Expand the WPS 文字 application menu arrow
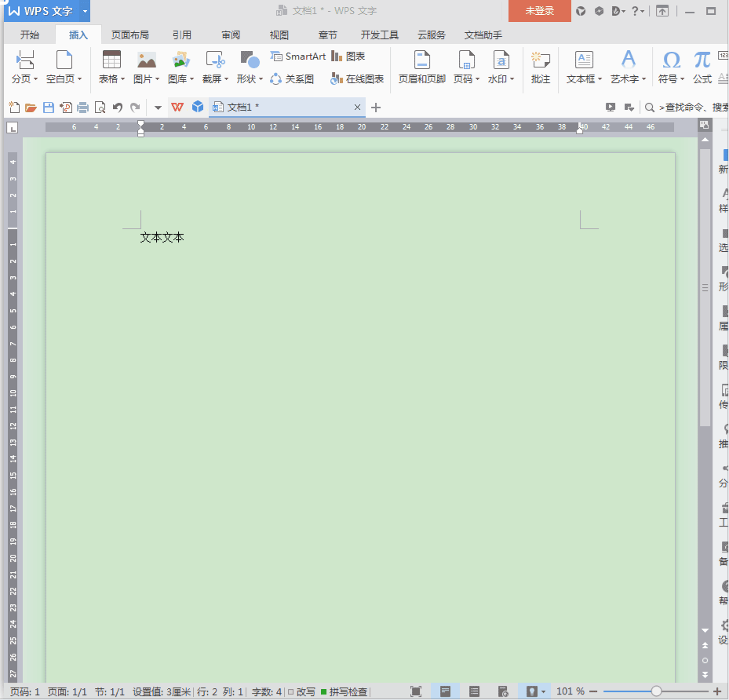This screenshot has width=729, height=700. point(85,11)
